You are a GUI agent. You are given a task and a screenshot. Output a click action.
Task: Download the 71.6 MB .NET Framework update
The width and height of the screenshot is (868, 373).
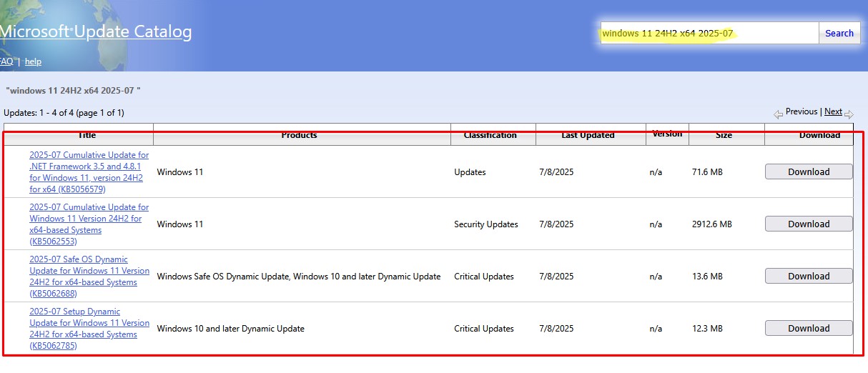[x=809, y=171]
